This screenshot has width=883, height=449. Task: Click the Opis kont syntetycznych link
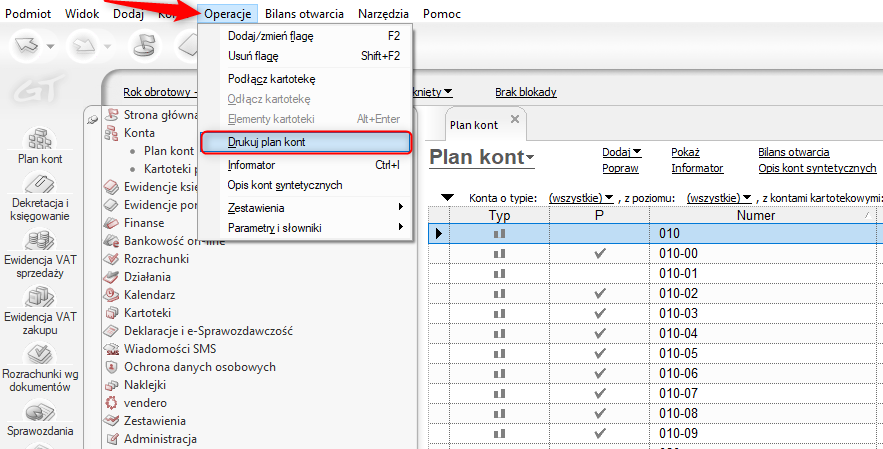click(817, 168)
